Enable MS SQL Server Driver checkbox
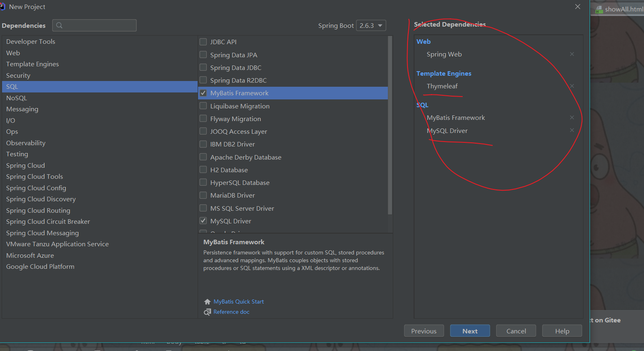Screen dimensions: 644x351 tap(203, 208)
